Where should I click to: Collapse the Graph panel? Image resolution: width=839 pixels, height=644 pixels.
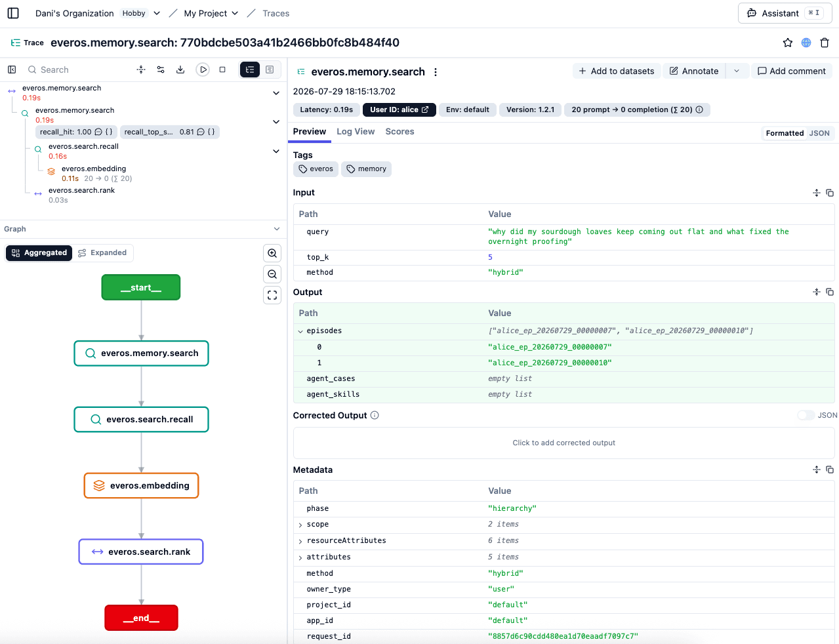(x=277, y=229)
